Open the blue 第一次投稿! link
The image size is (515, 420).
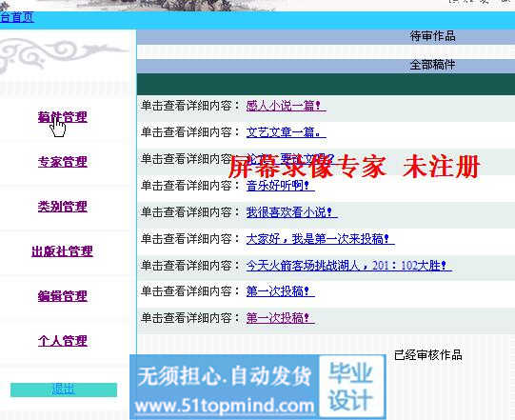280,291
